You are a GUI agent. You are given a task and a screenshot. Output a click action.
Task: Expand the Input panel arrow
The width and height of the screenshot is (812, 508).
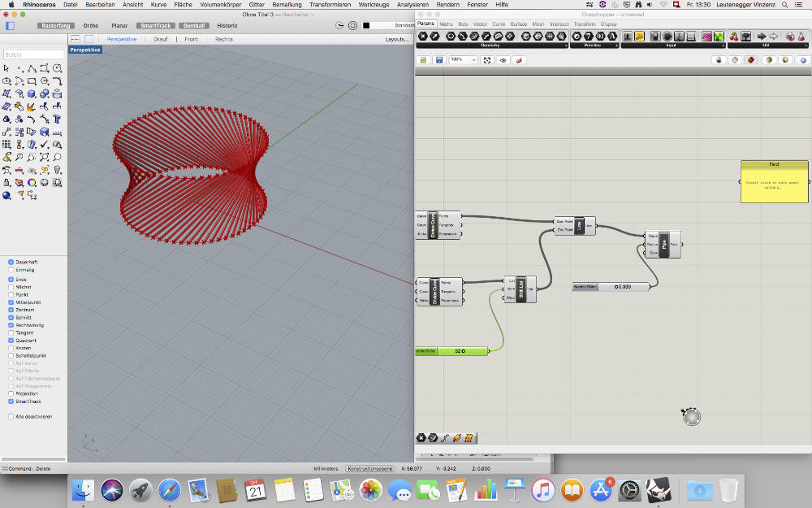click(x=723, y=46)
